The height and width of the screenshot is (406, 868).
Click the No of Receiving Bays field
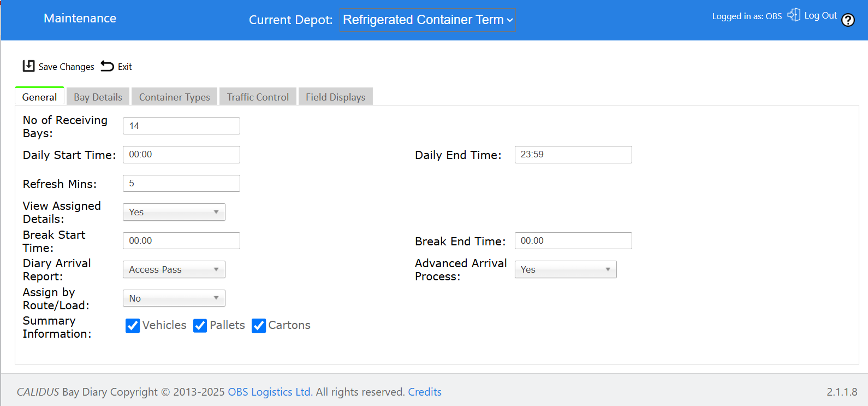pos(181,126)
